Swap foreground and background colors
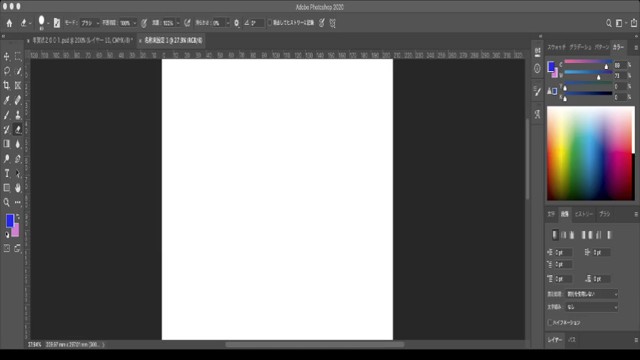Image resolution: width=640 pixels, height=360 pixels. click(18, 217)
